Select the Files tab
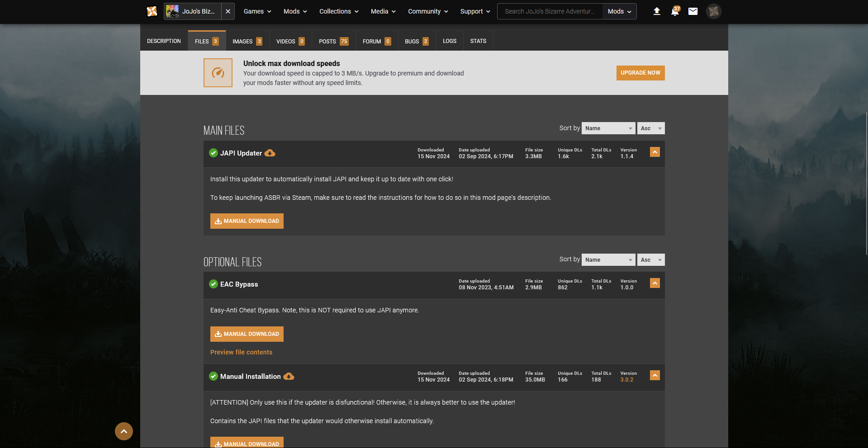The width and height of the screenshot is (868, 448). 207,41
